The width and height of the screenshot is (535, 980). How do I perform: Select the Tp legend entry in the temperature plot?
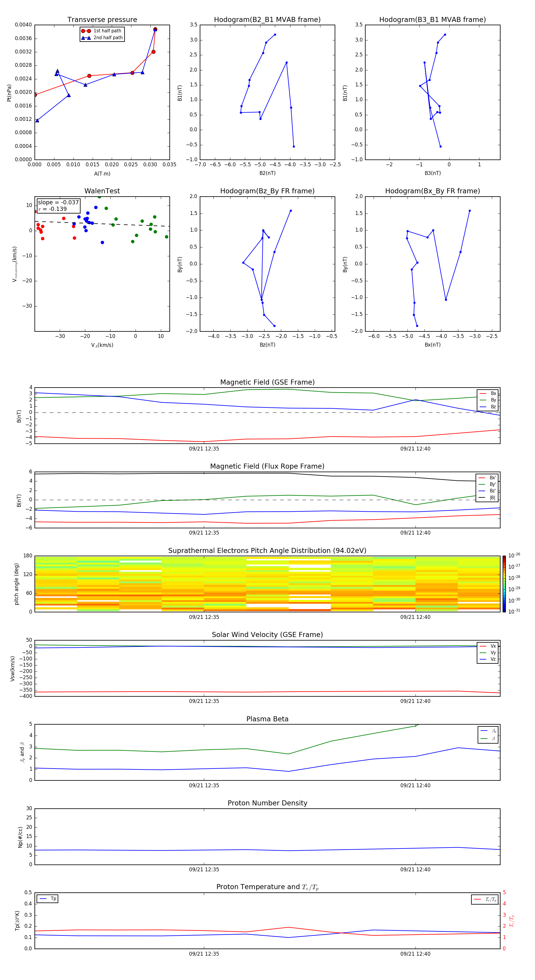click(x=48, y=899)
